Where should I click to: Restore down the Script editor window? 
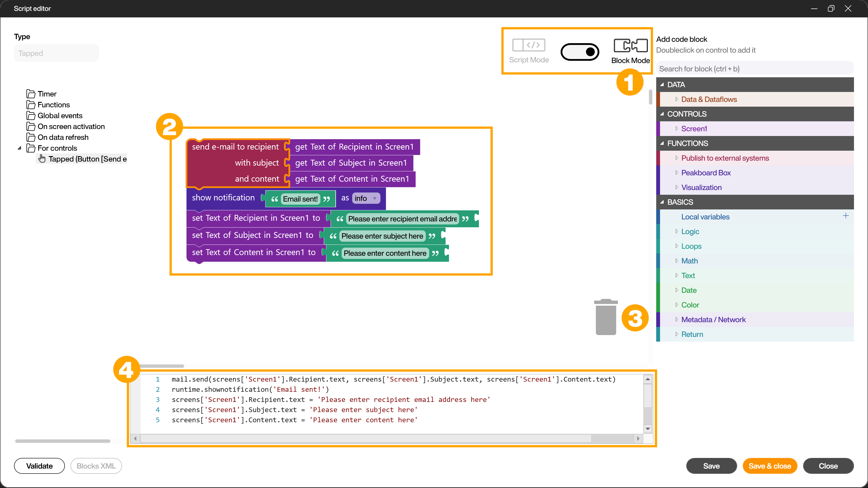(x=831, y=8)
